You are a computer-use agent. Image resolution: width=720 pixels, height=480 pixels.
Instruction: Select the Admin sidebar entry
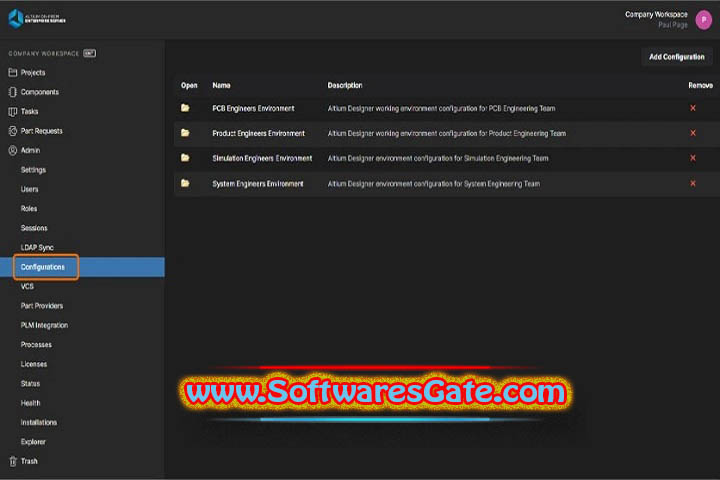[x=30, y=150]
